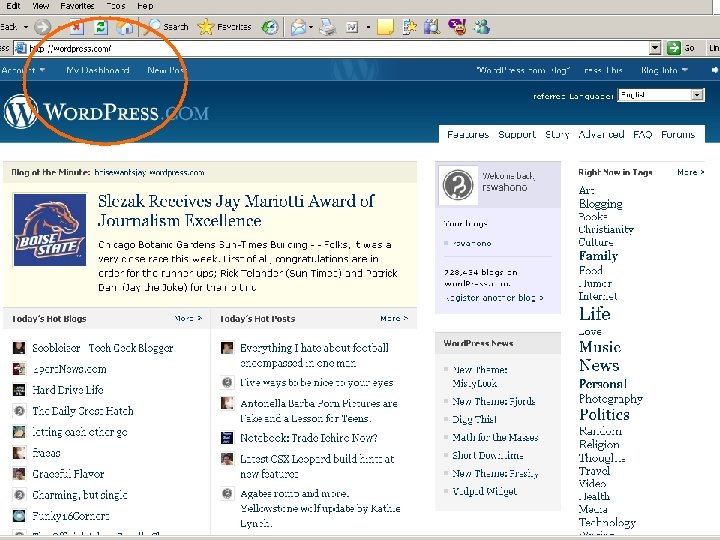Viewport: 720px width, 540px height.
Task: Select the Blogging tag
Action: [601, 203]
